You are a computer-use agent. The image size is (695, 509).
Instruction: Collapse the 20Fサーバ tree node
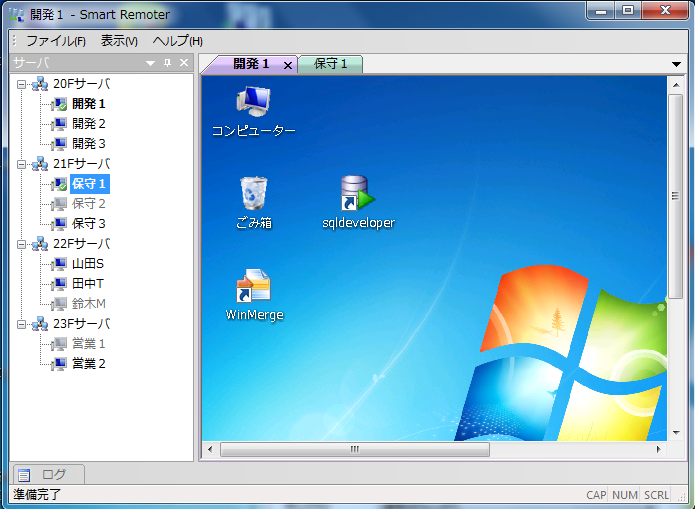tap(22, 84)
